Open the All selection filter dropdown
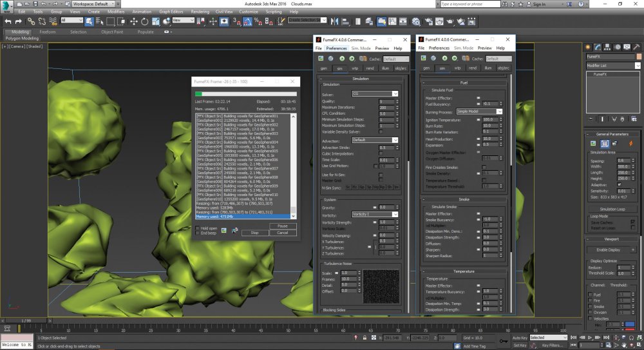 tap(72, 20)
